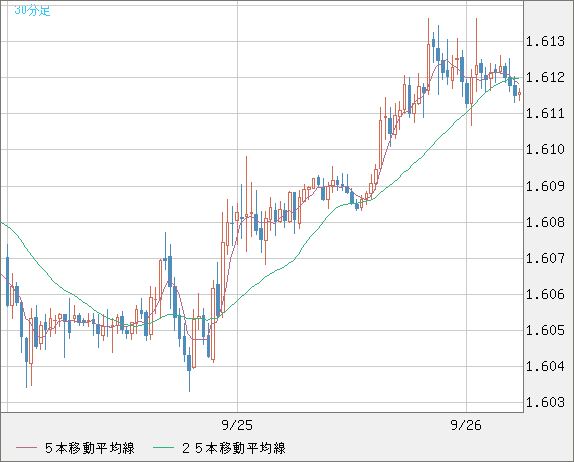Click the 1.609 price axis label
The width and height of the screenshot is (574, 462).
(545, 186)
